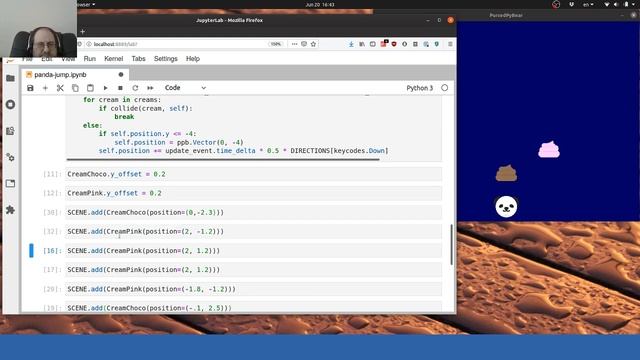The height and width of the screenshot is (360, 640).
Task: Save the notebook with the floppy icon
Action: coord(30,88)
